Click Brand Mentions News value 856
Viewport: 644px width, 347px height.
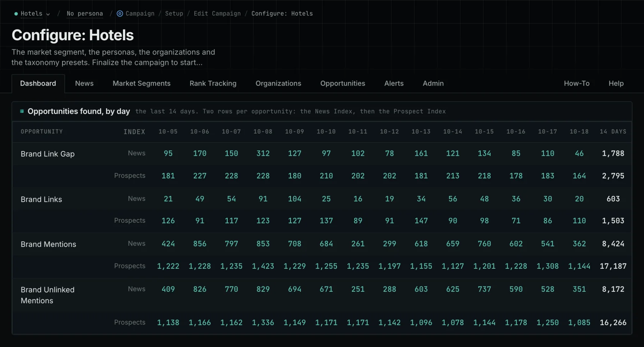click(x=200, y=244)
